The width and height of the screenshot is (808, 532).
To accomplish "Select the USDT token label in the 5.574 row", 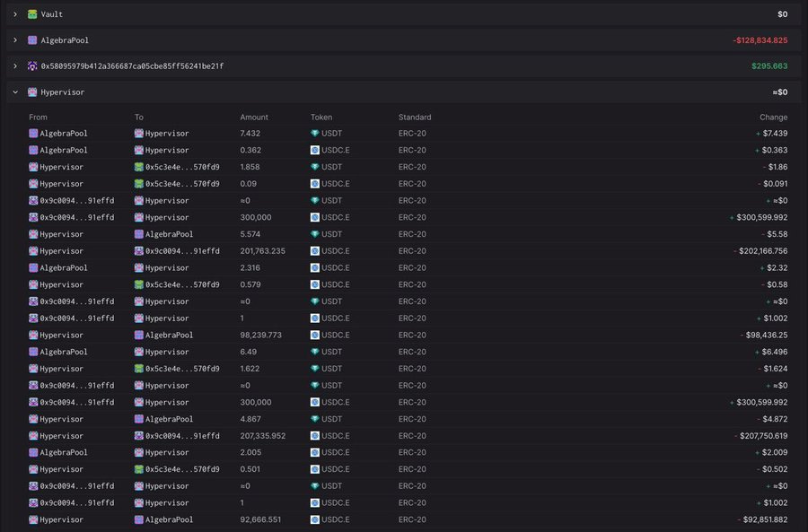I will coord(332,234).
